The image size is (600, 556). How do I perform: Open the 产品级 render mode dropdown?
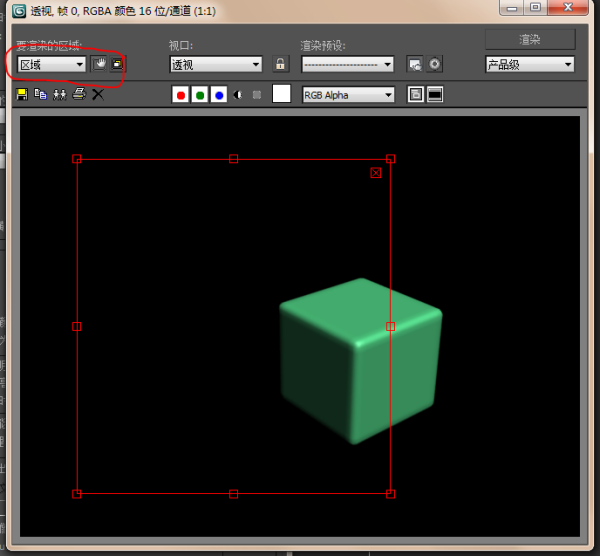coord(530,64)
